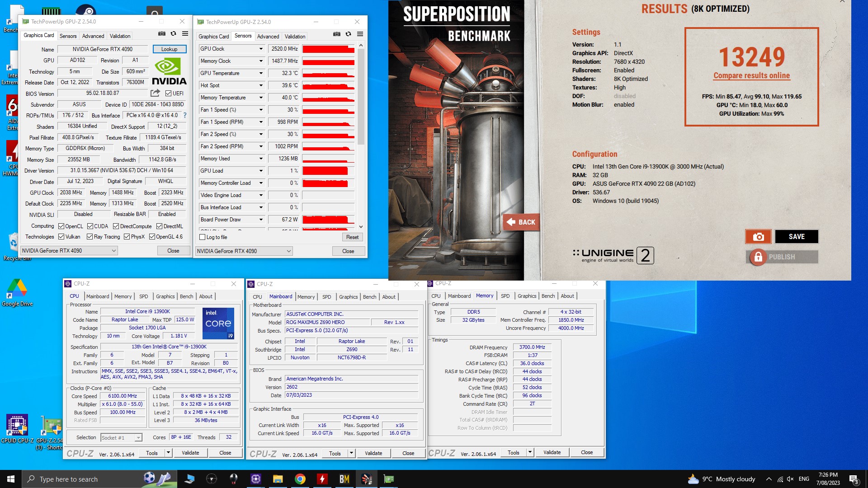Enable the Log to file checkbox
868x488 pixels.
point(203,237)
